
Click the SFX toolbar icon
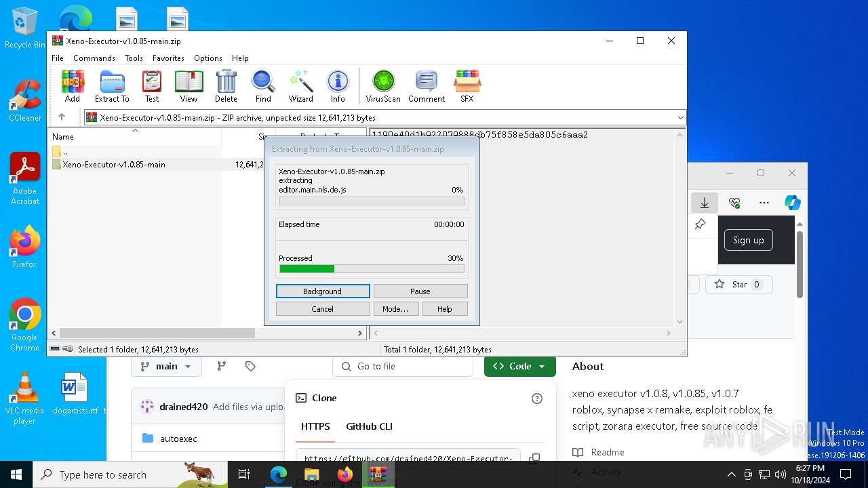[467, 86]
